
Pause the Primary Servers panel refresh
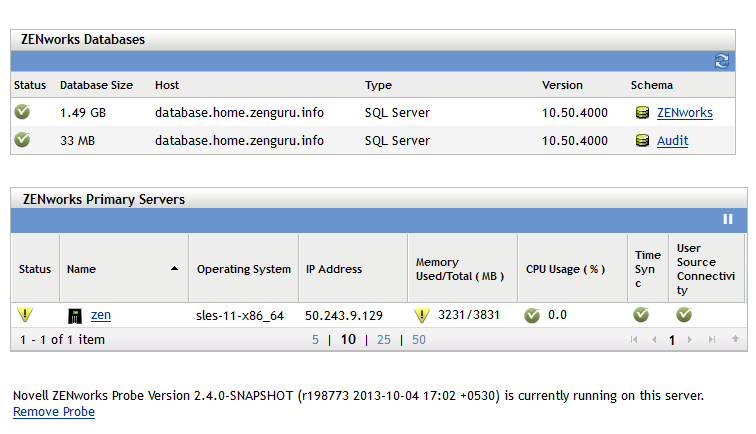[x=728, y=219]
